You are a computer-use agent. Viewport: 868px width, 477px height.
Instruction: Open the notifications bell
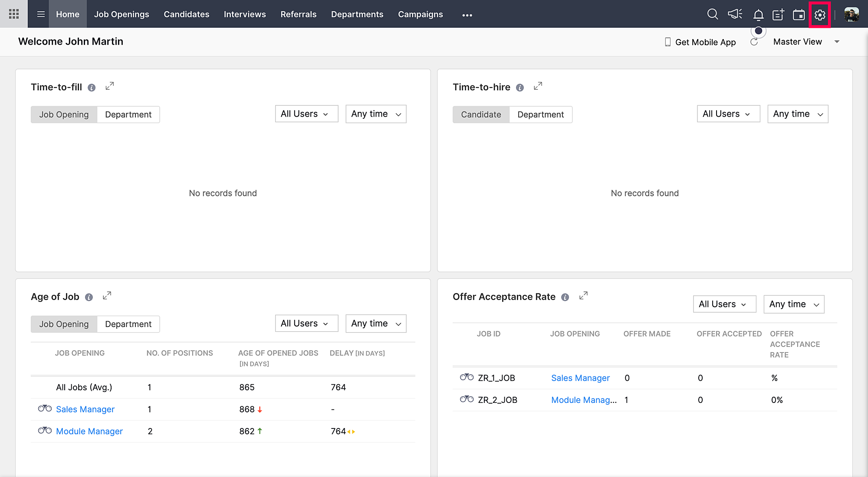point(758,15)
